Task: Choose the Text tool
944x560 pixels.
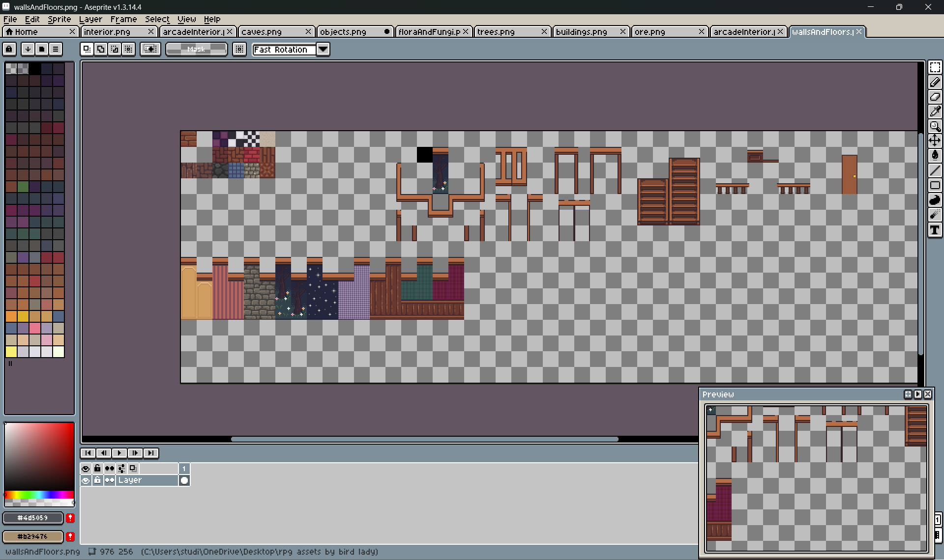Action: pos(935,230)
